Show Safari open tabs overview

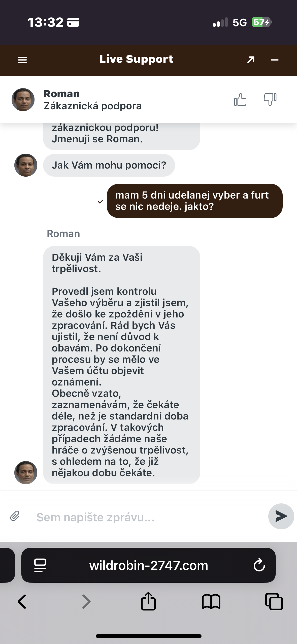click(x=274, y=602)
